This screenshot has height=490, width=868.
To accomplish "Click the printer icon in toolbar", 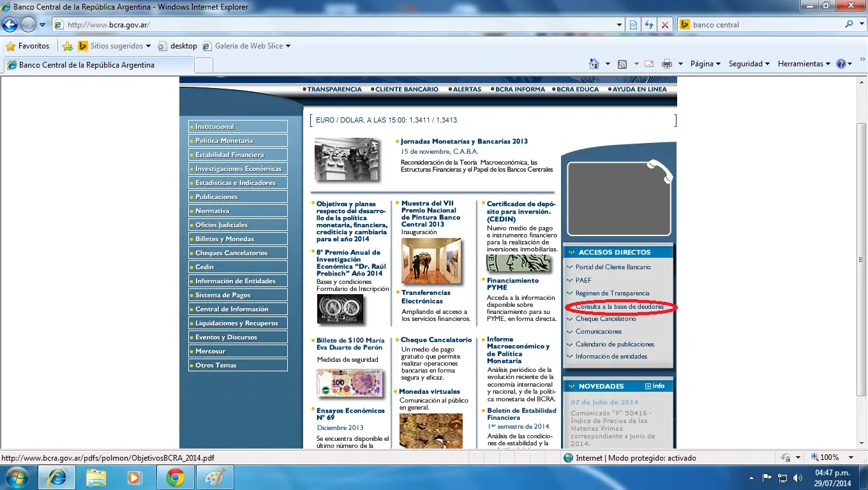I will tap(667, 64).
